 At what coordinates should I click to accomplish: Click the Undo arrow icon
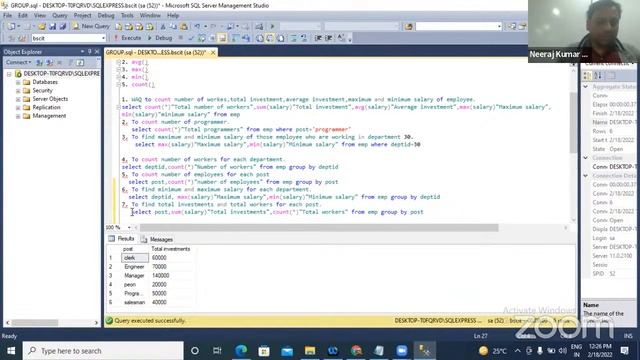[197, 27]
